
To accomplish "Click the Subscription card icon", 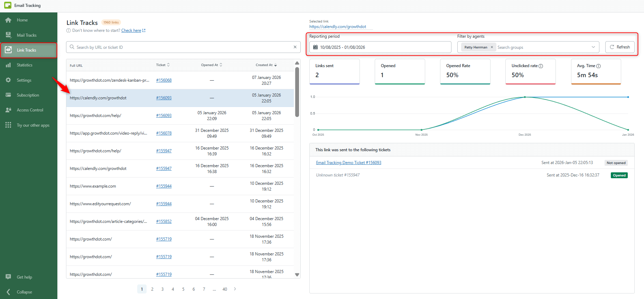I will click(x=8, y=95).
